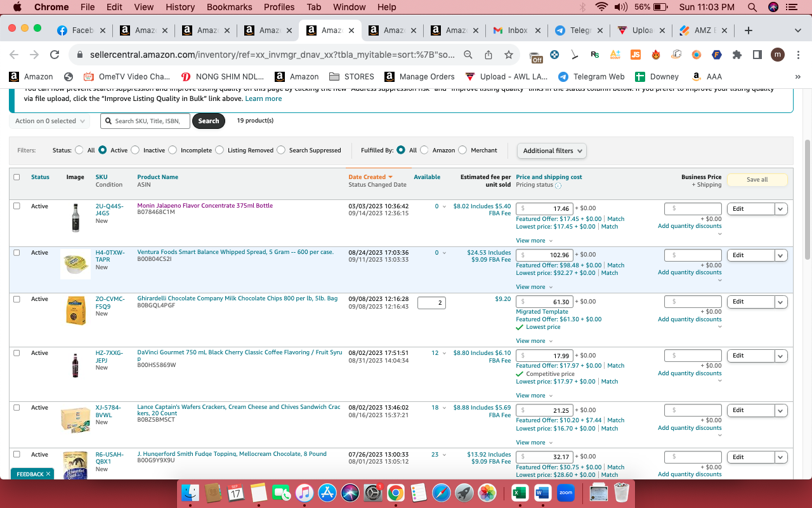Image resolution: width=812 pixels, height=508 pixels.
Task: Open Finder in the Dock
Action: point(190,493)
